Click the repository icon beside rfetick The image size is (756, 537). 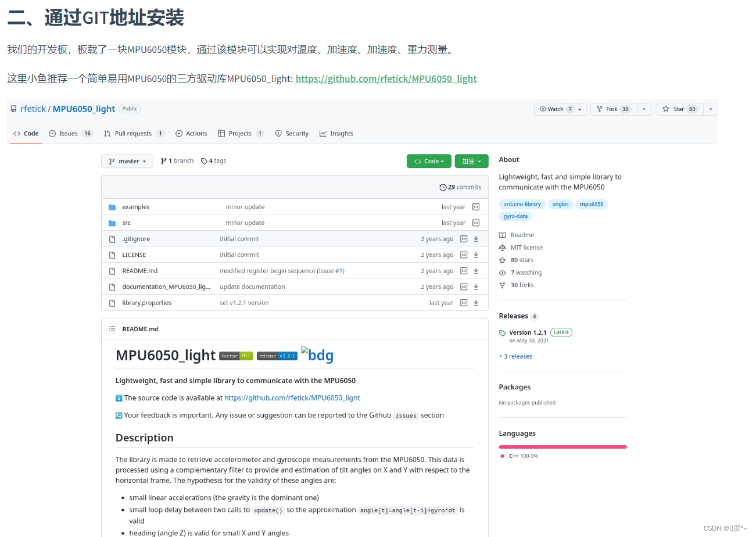click(14, 109)
